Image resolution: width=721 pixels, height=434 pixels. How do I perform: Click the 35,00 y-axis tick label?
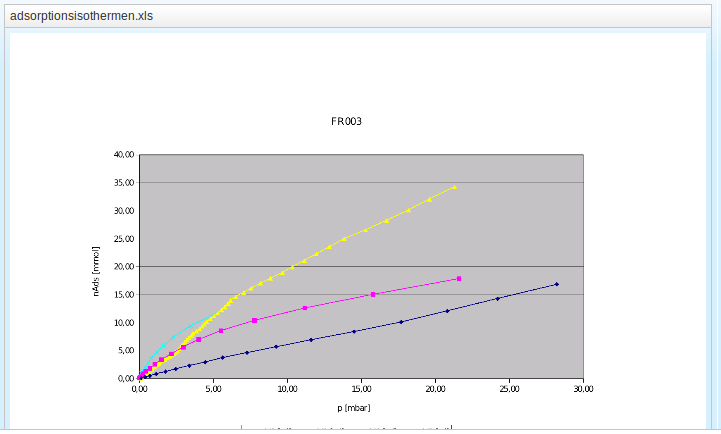pos(122,183)
